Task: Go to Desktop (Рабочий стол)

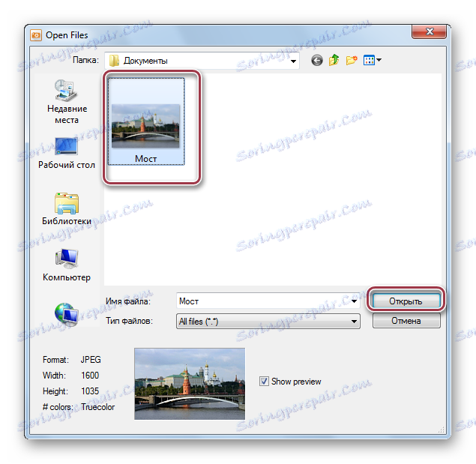Action: tap(67, 154)
